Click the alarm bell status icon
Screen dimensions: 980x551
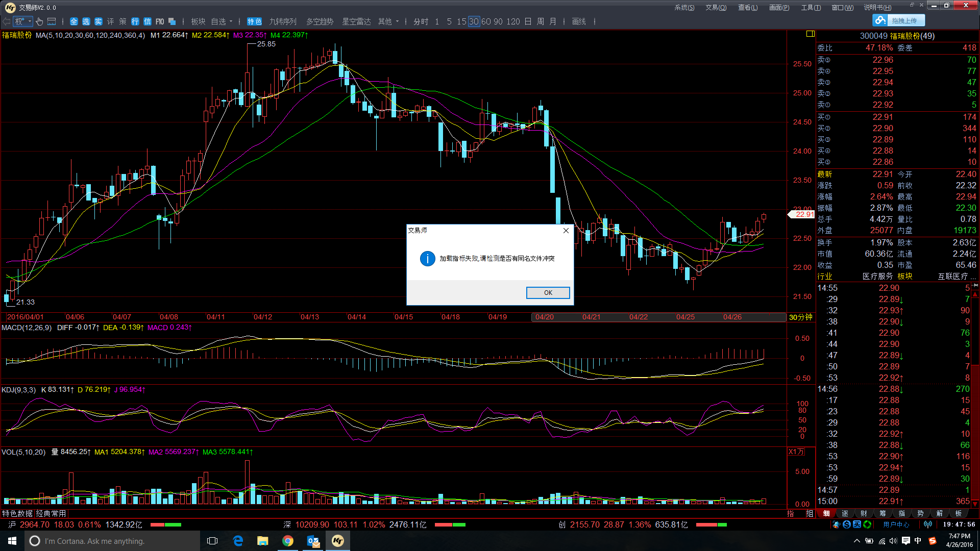pos(836,524)
